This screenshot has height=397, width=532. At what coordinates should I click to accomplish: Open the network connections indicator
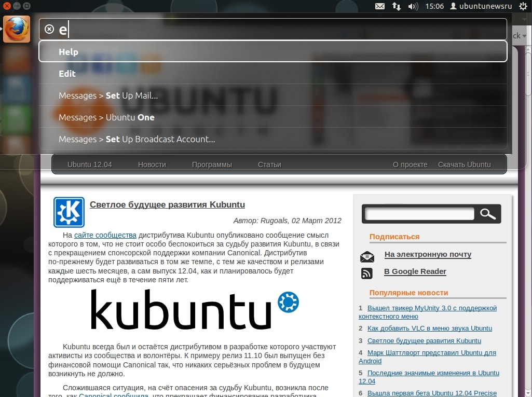397,6
